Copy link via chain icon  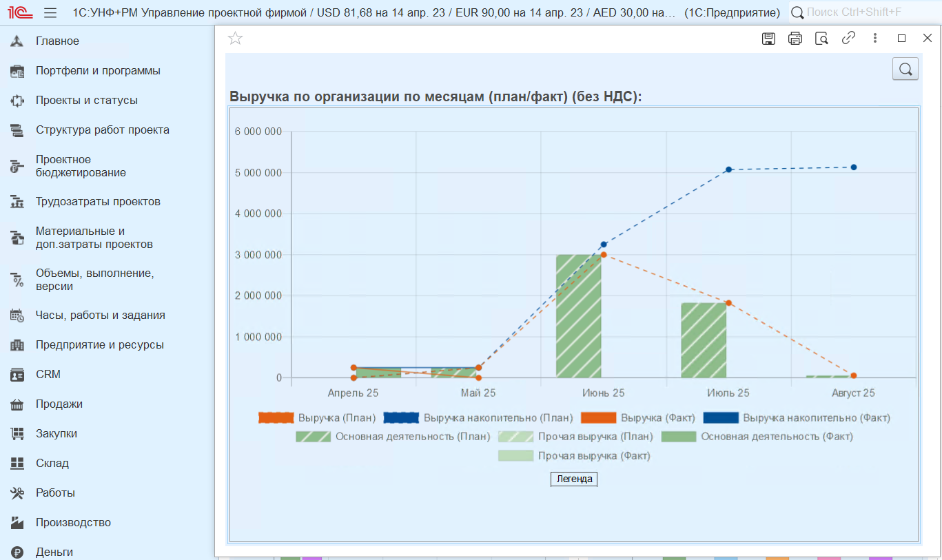pyautogui.click(x=848, y=39)
